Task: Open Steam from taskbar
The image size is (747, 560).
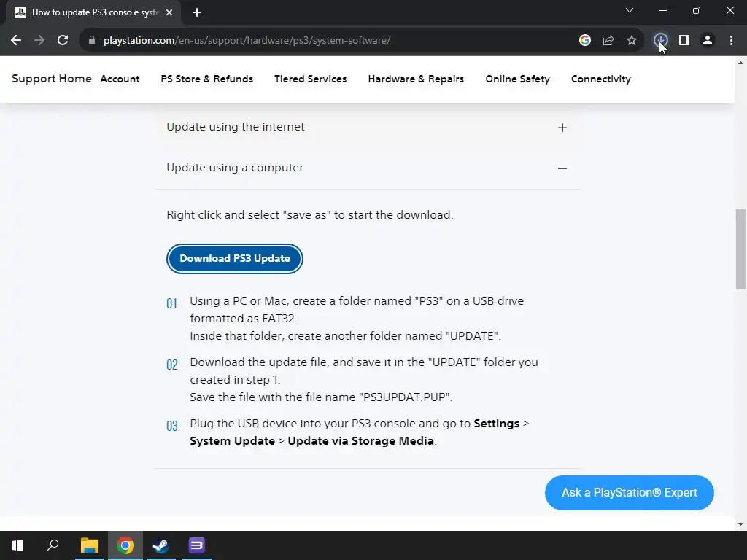Action: tap(160, 545)
